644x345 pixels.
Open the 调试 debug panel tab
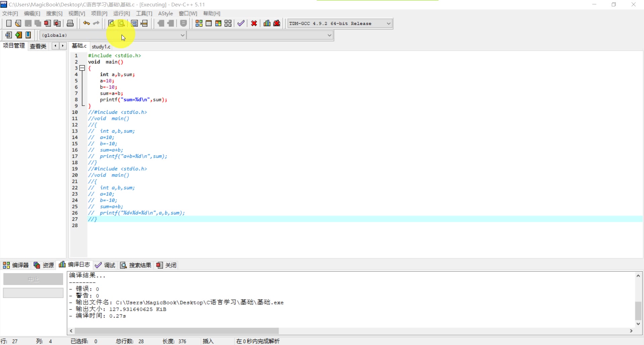(x=105, y=265)
